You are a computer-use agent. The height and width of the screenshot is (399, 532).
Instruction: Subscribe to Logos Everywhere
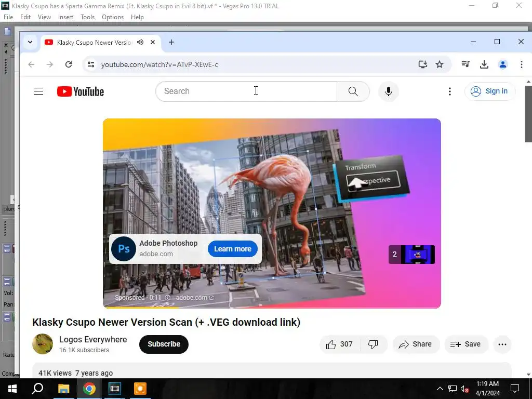coord(164,344)
